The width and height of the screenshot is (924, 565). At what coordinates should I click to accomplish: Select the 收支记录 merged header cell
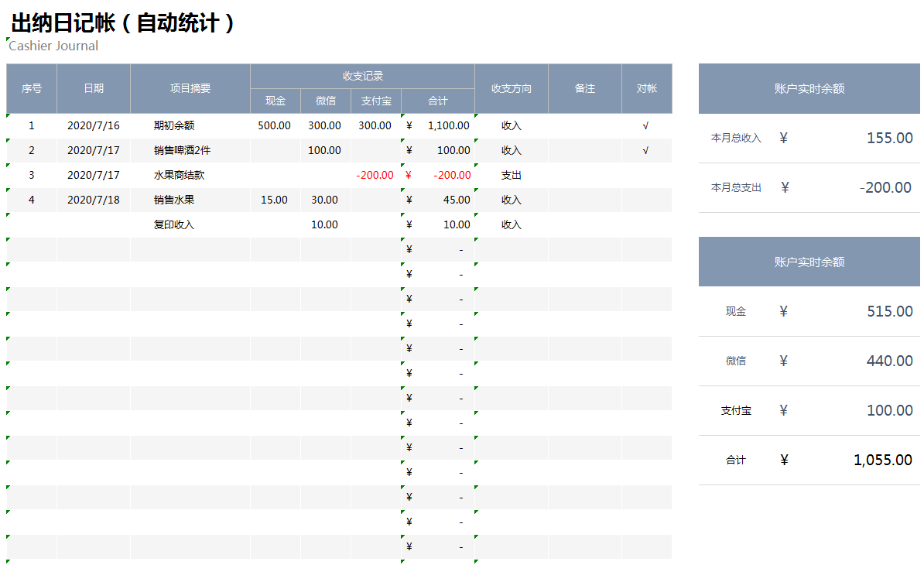[362, 76]
